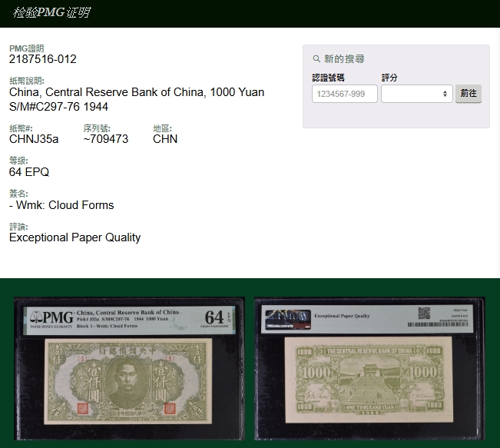Open the banknote front image thumbnail

click(x=129, y=368)
